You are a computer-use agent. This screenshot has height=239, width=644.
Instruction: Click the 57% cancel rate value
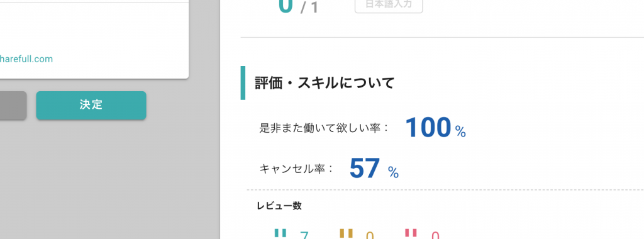374,169
